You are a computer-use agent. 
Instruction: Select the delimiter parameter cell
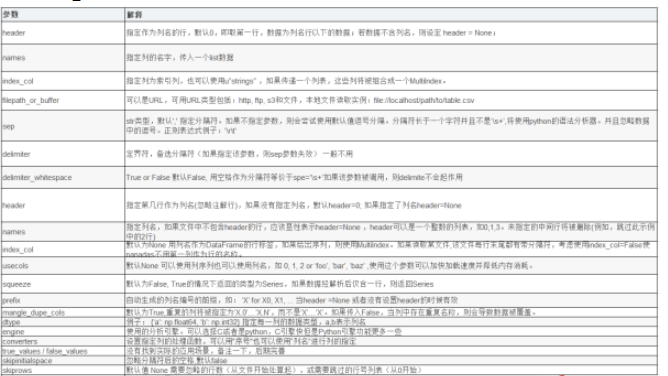pos(63,154)
